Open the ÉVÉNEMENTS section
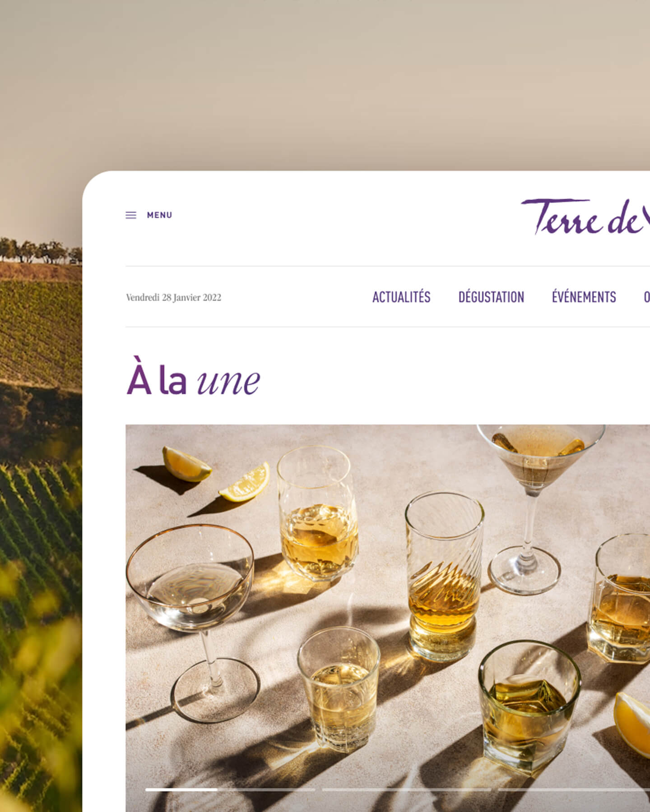The width and height of the screenshot is (650, 812). 584,297
